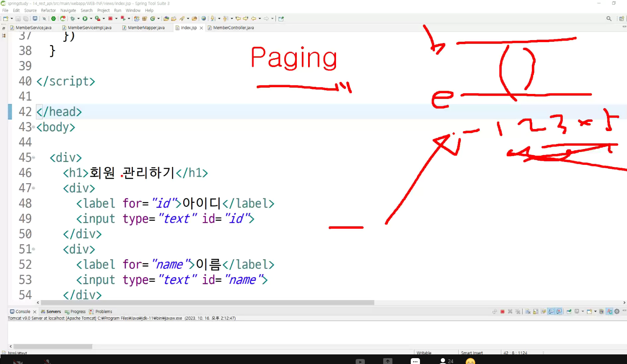The height and width of the screenshot is (364, 627).
Task: Click the Smart Insert status bar entry
Action: 472,353
